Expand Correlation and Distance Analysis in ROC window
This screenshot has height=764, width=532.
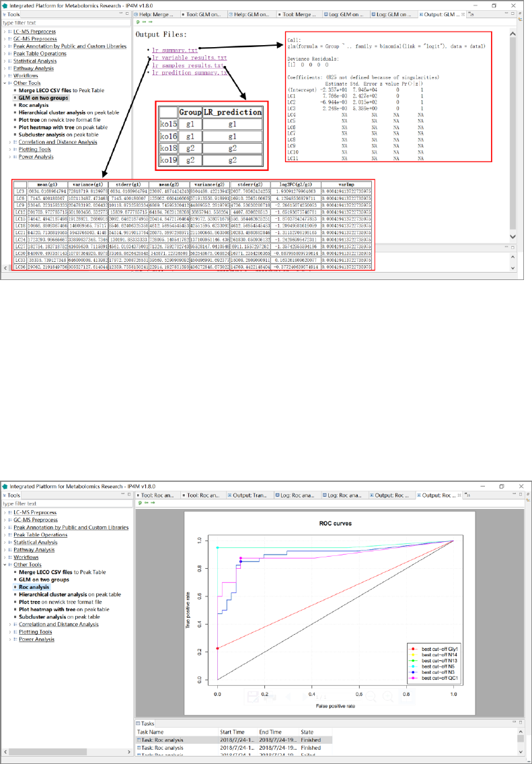(x=10, y=624)
